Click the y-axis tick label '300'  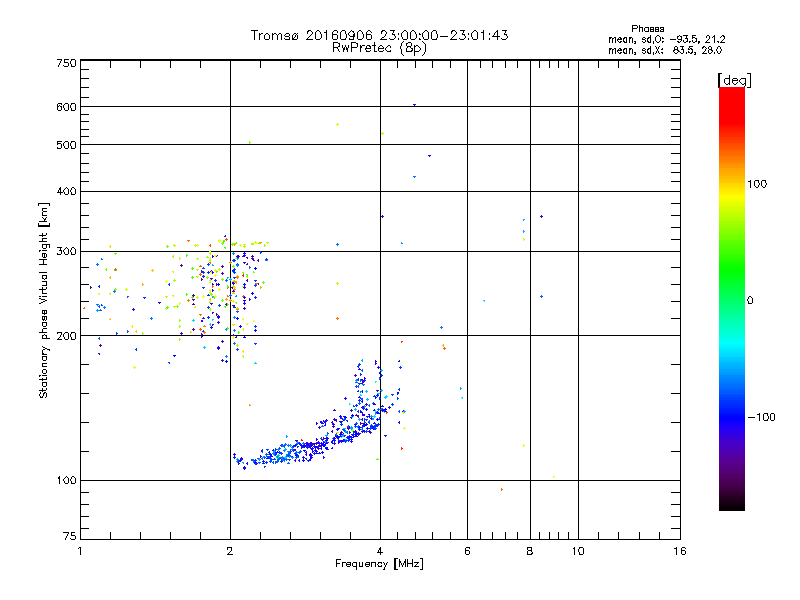(x=66, y=252)
